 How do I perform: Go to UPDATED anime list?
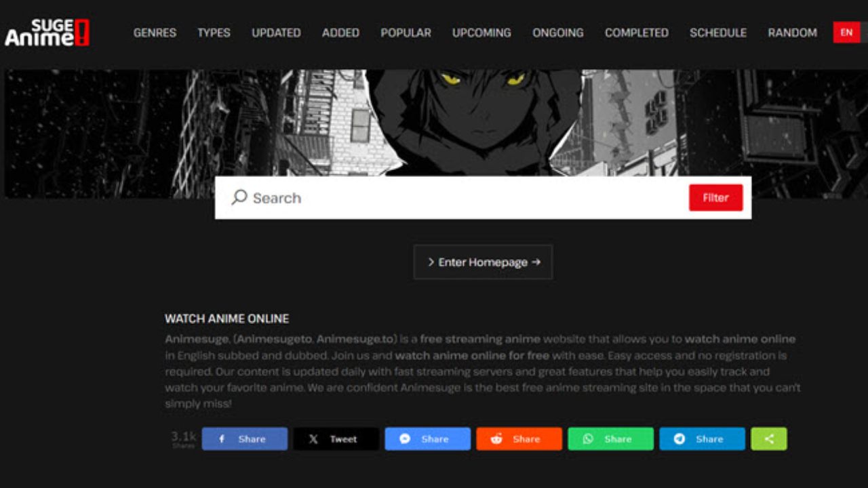coord(276,33)
